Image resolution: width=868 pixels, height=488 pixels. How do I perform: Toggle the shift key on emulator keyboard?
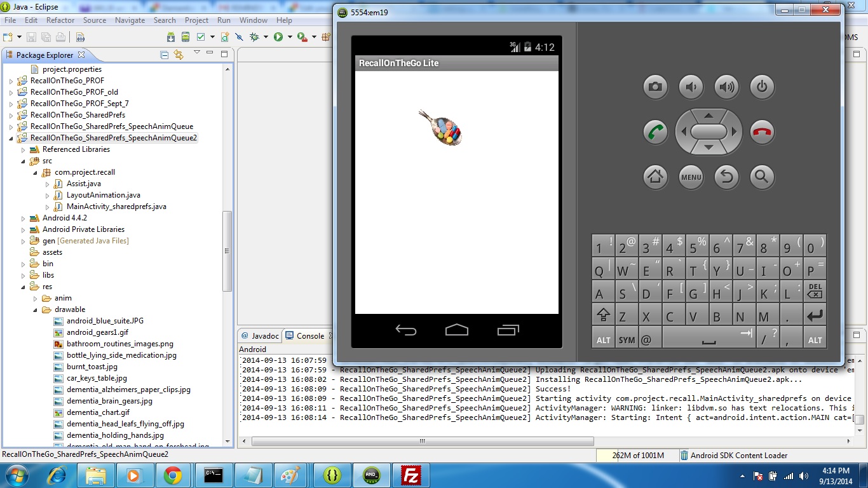pyautogui.click(x=603, y=315)
